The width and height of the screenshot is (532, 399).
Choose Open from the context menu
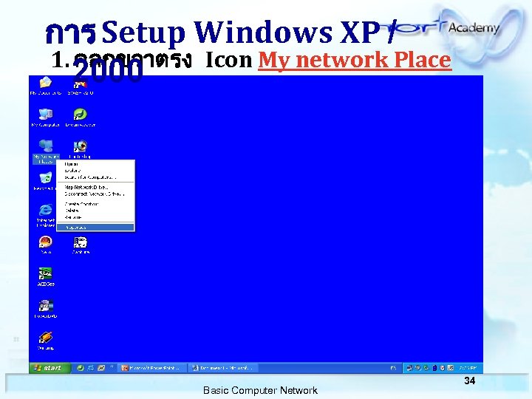click(x=95, y=164)
